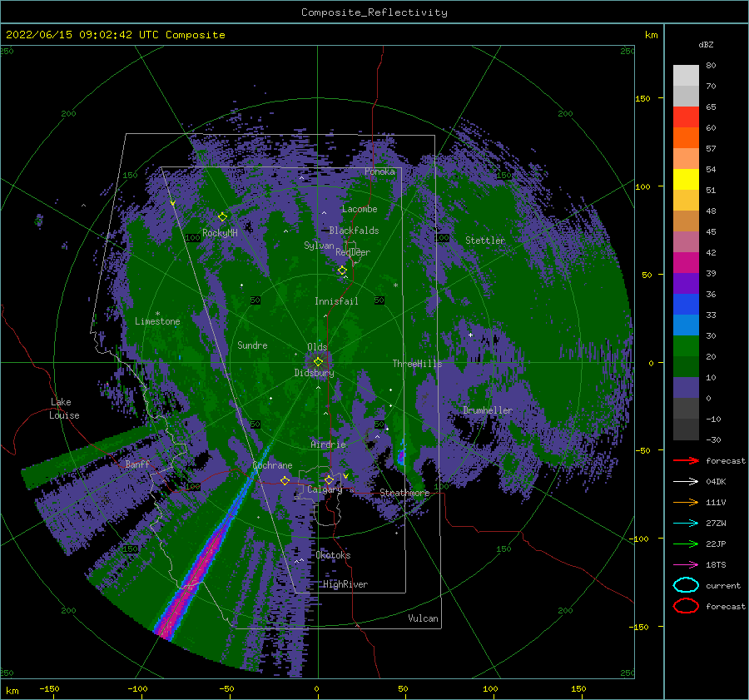Select the Blackfalds label
The width and height of the screenshot is (749, 700).
(x=354, y=231)
